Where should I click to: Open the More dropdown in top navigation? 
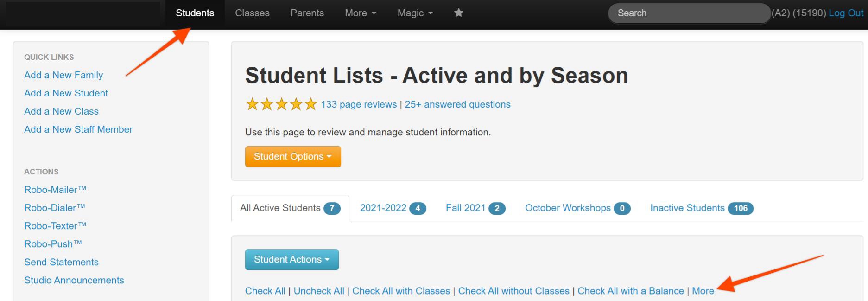click(x=360, y=13)
